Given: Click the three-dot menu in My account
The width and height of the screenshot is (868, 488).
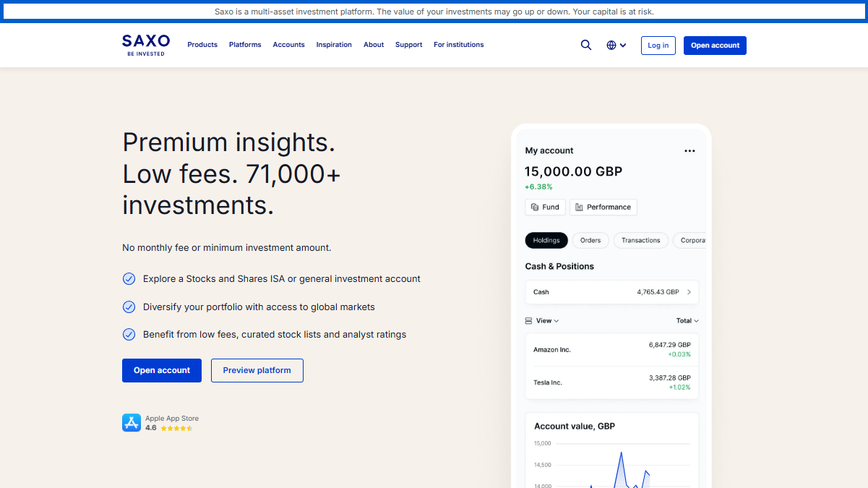Looking at the screenshot, I should click(x=689, y=151).
